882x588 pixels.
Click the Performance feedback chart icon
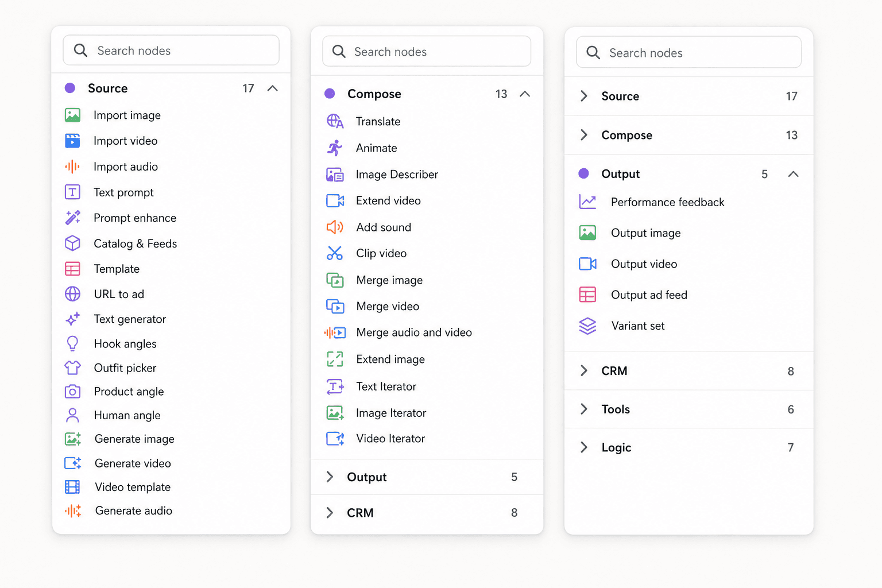[x=587, y=202]
